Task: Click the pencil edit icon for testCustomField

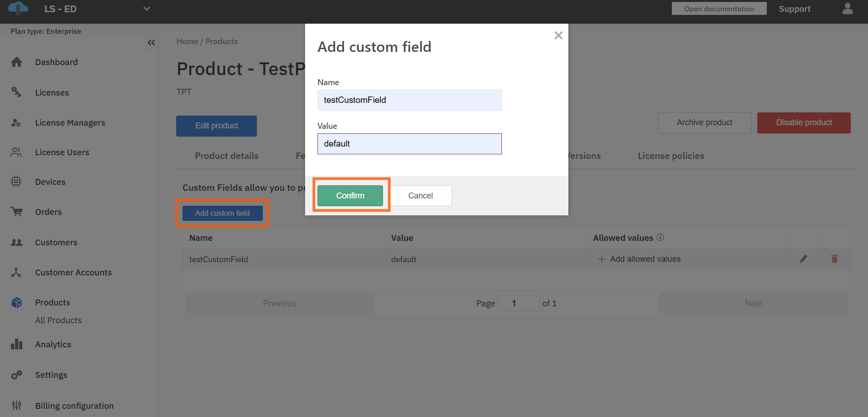Action: 803,259
